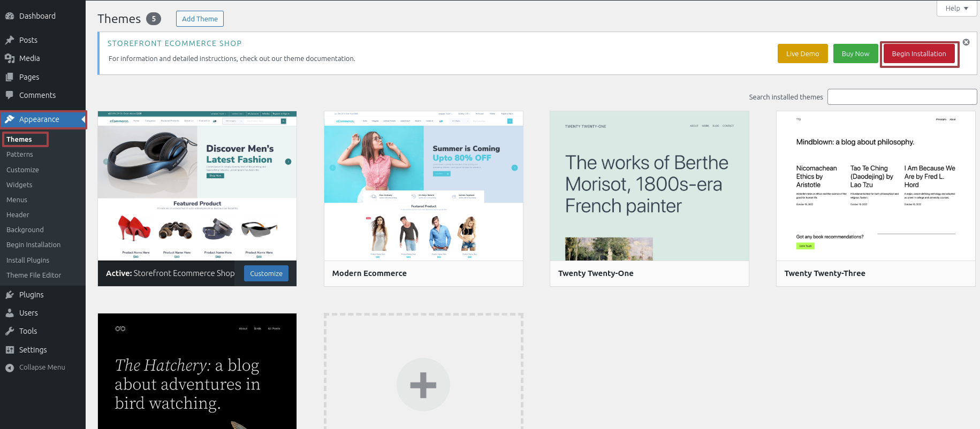Click Collapse Menu text

(42, 367)
